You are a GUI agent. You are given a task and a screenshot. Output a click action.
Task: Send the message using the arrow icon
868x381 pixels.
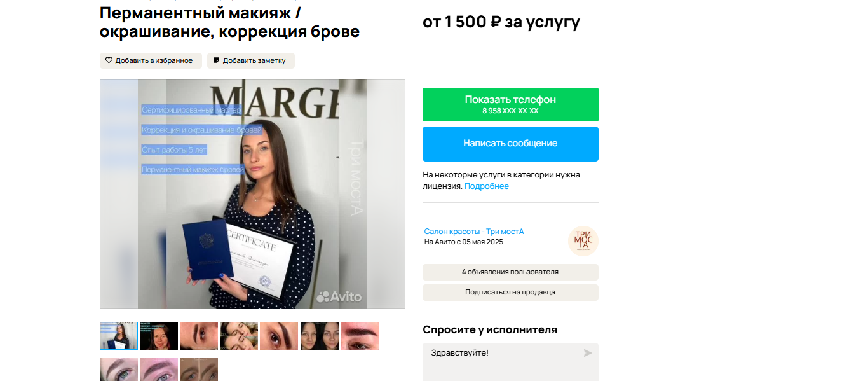pyautogui.click(x=588, y=353)
